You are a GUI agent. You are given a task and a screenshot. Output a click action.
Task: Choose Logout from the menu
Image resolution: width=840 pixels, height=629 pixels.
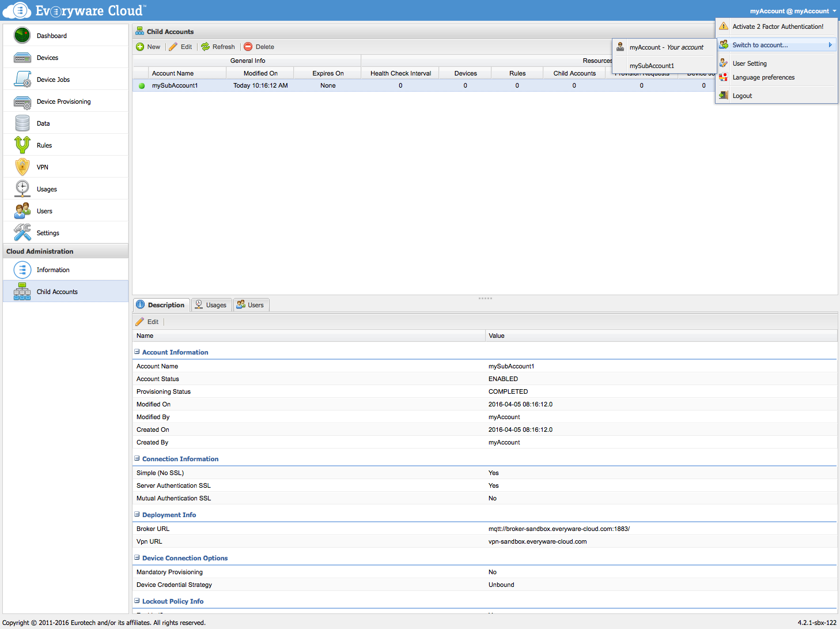(742, 96)
